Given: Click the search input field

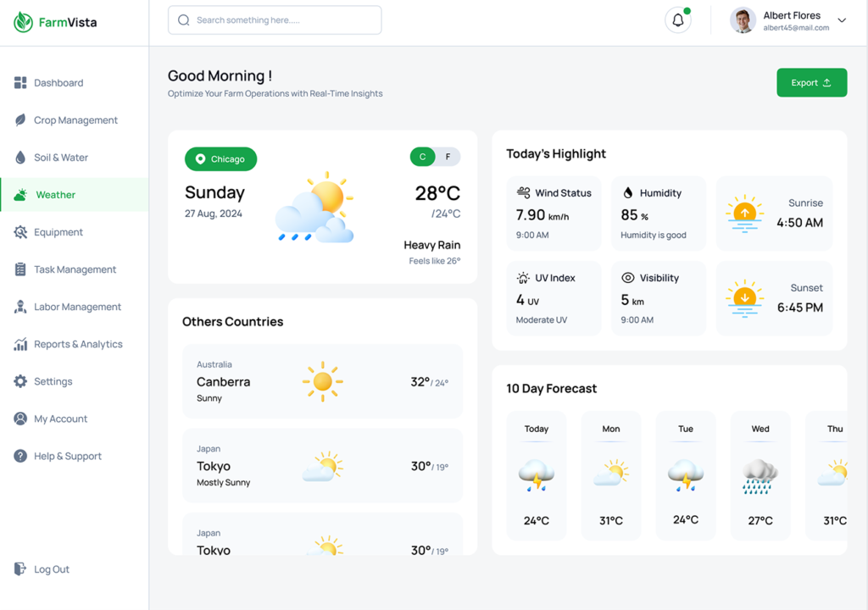Looking at the screenshot, I should (275, 20).
